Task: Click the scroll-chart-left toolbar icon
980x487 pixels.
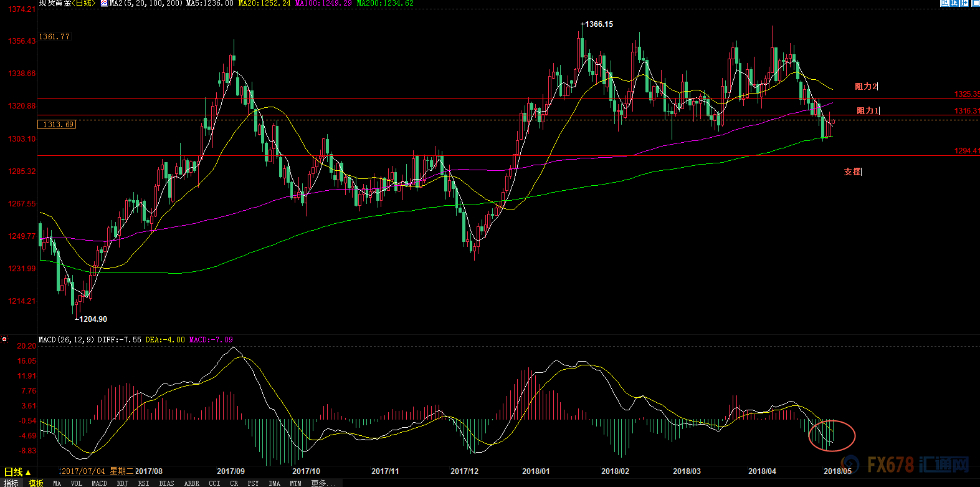Action: pos(944,3)
